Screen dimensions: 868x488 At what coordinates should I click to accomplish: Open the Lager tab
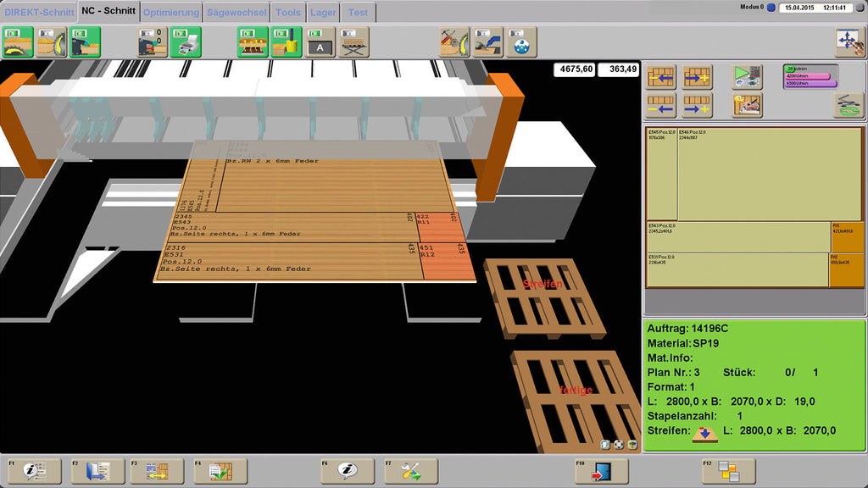323,12
